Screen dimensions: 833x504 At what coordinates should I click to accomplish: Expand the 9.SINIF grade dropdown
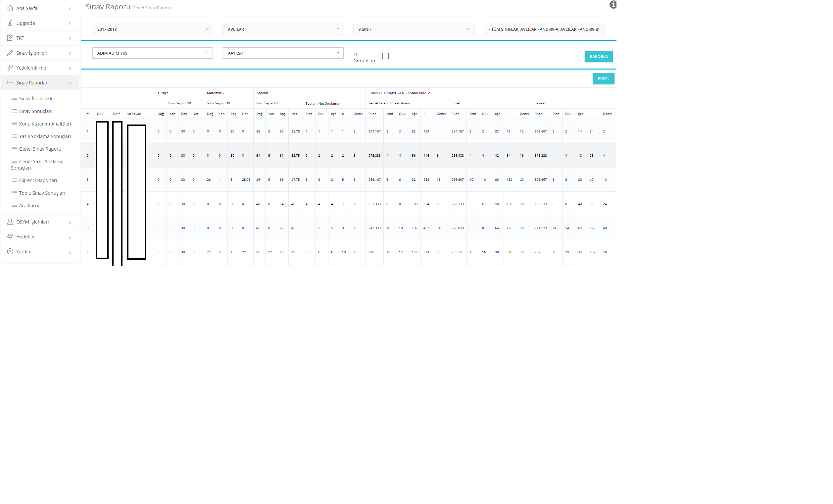(414, 29)
